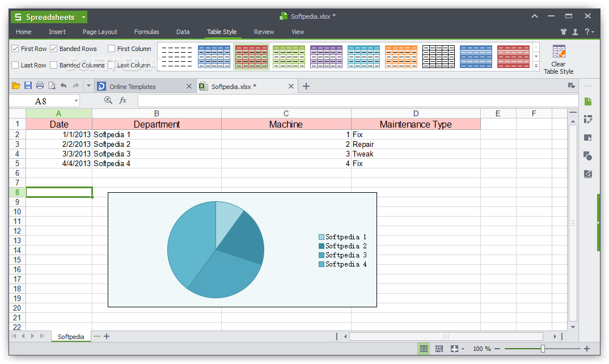Screen dimensions: 609x364
Task: Add a new sheet with the plus icon
Action: (x=107, y=336)
